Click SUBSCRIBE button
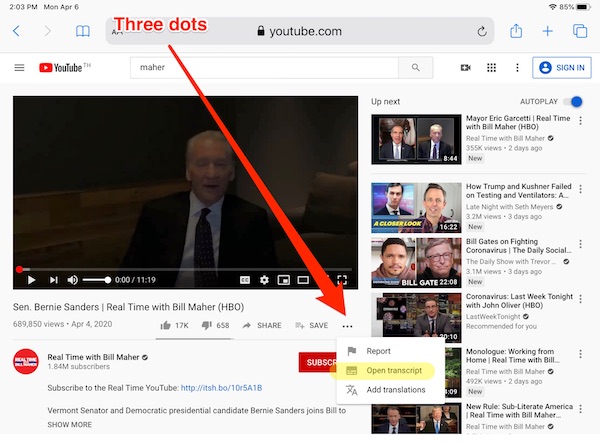This screenshot has height=446, width=600. point(318,362)
